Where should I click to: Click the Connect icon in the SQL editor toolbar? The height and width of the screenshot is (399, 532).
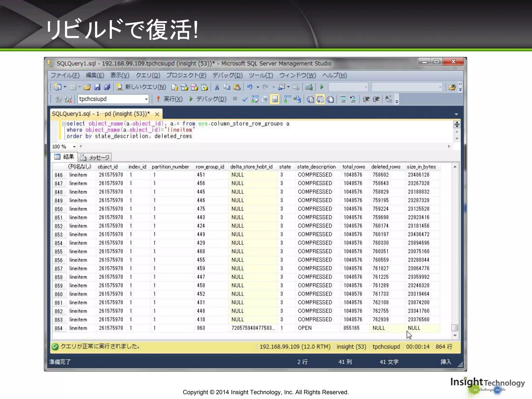(58, 99)
